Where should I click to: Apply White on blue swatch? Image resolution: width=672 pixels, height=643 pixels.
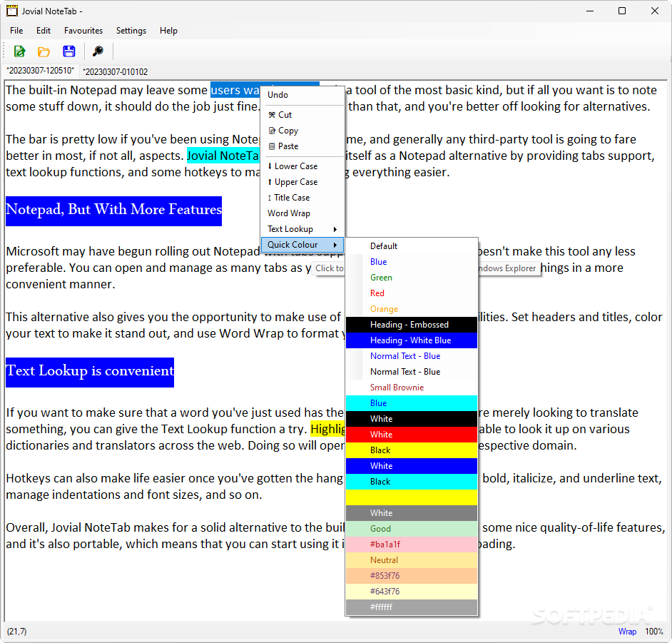pyautogui.click(x=412, y=466)
